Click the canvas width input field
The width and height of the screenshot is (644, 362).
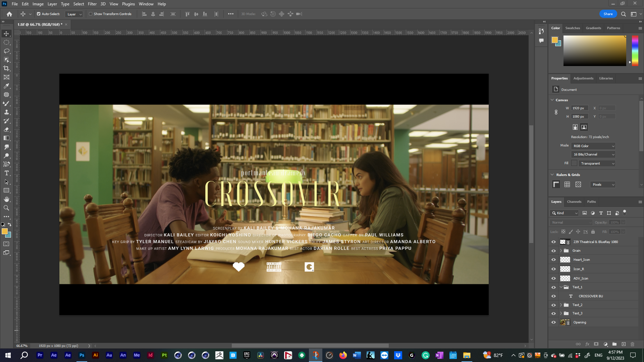point(579,108)
